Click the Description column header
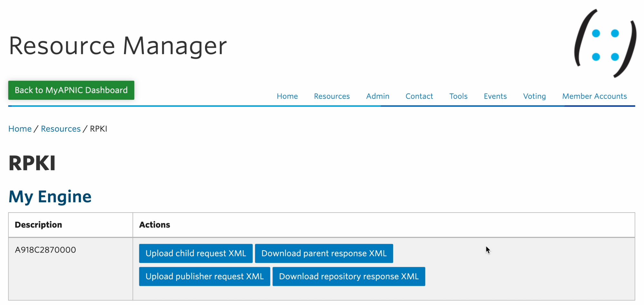644x305 pixels. 38,225
